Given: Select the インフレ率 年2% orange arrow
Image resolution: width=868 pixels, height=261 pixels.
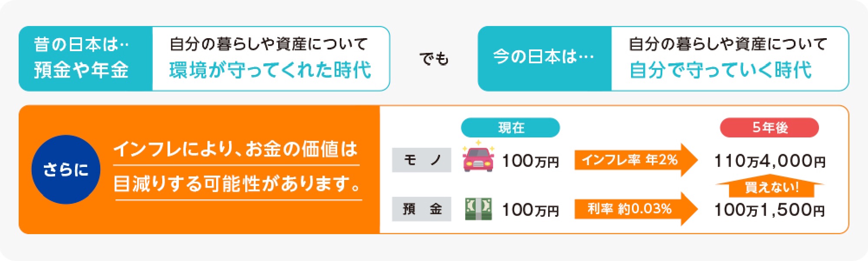Looking at the screenshot, I should tap(636, 160).
